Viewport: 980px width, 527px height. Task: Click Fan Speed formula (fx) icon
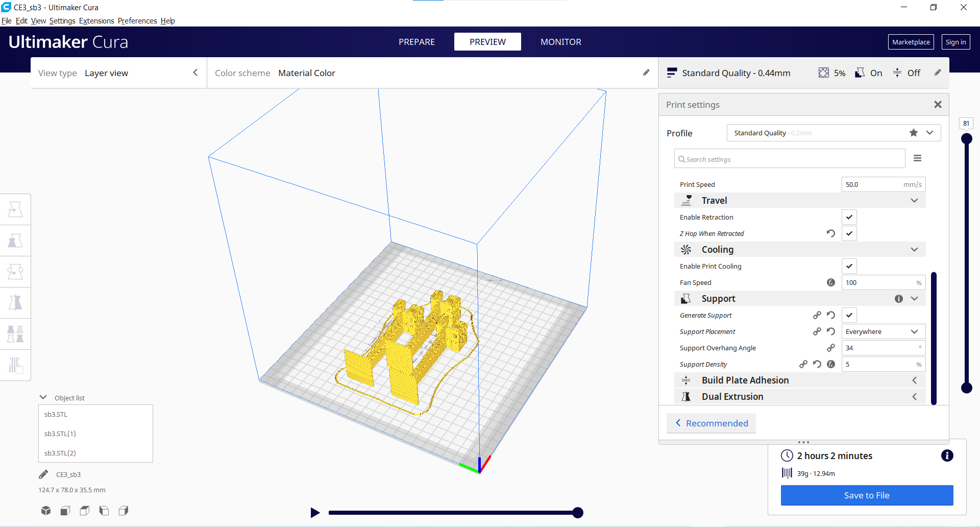pyautogui.click(x=831, y=282)
